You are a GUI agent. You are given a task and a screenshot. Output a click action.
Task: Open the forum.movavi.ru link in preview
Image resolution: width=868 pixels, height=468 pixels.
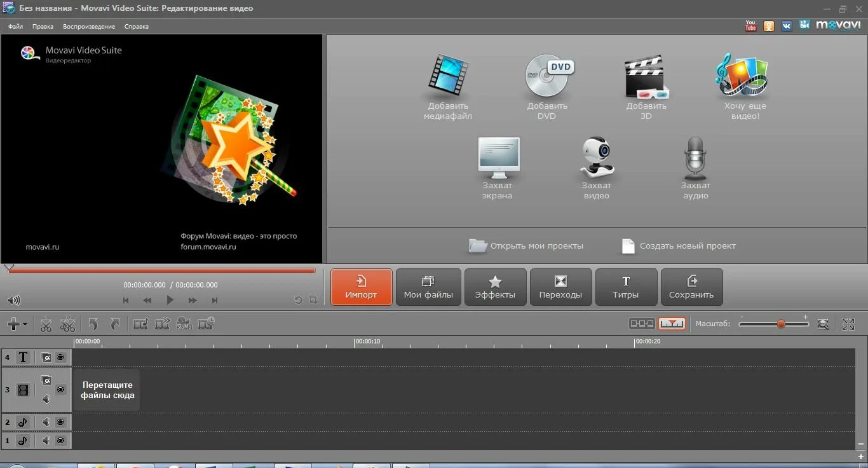coord(208,247)
